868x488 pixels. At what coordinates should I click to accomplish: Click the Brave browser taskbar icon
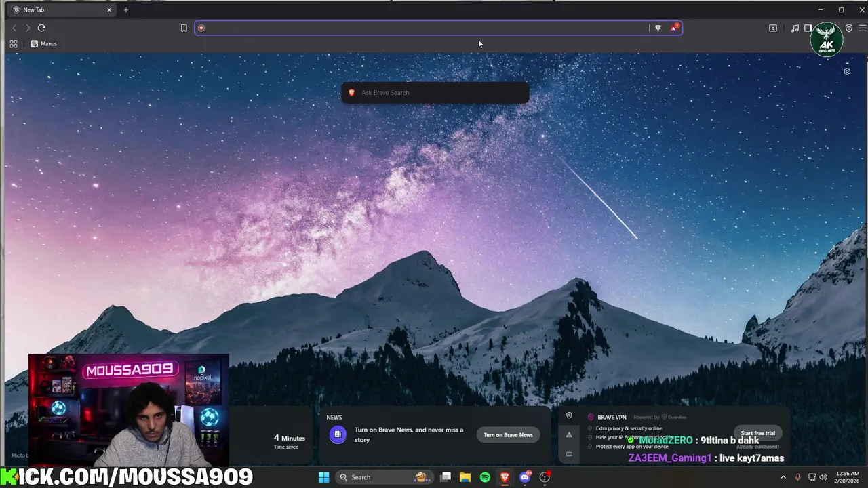505,477
